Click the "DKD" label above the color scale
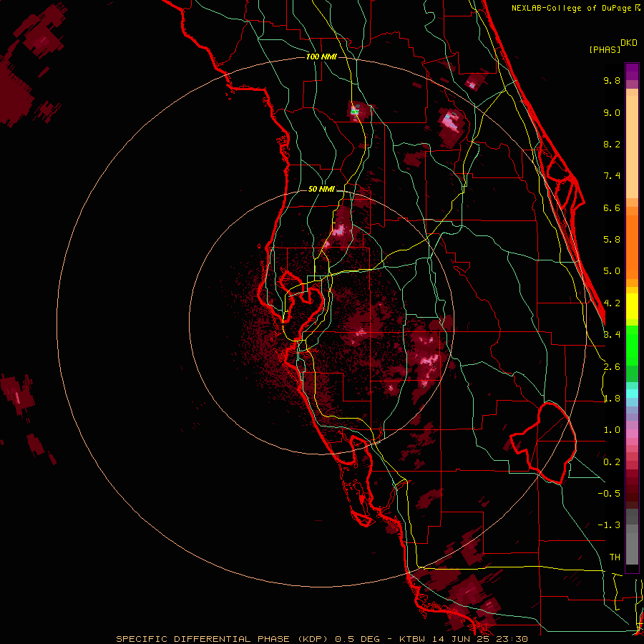644x644 pixels. (628, 43)
